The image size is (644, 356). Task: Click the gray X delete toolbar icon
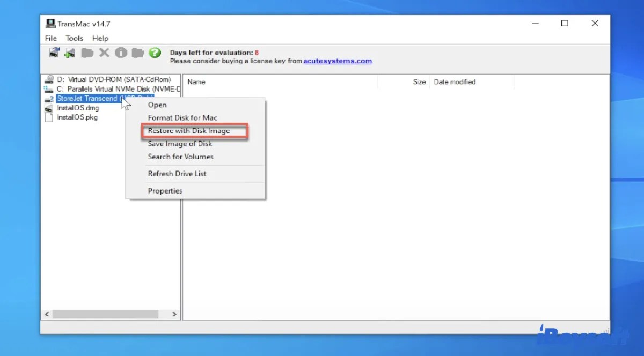tap(104, 53)
